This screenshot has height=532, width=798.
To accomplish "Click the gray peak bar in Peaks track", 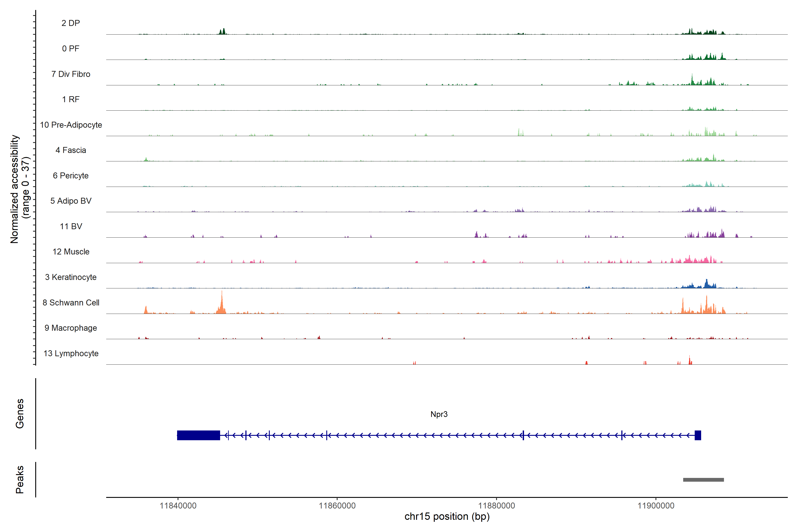I will (x=703, y=480).
